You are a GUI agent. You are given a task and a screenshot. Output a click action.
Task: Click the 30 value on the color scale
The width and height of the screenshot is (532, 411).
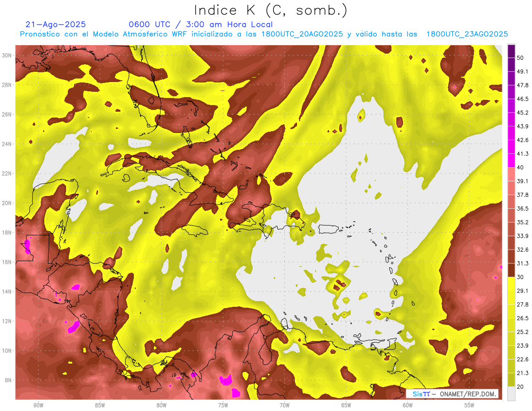[x=520, y=277]
